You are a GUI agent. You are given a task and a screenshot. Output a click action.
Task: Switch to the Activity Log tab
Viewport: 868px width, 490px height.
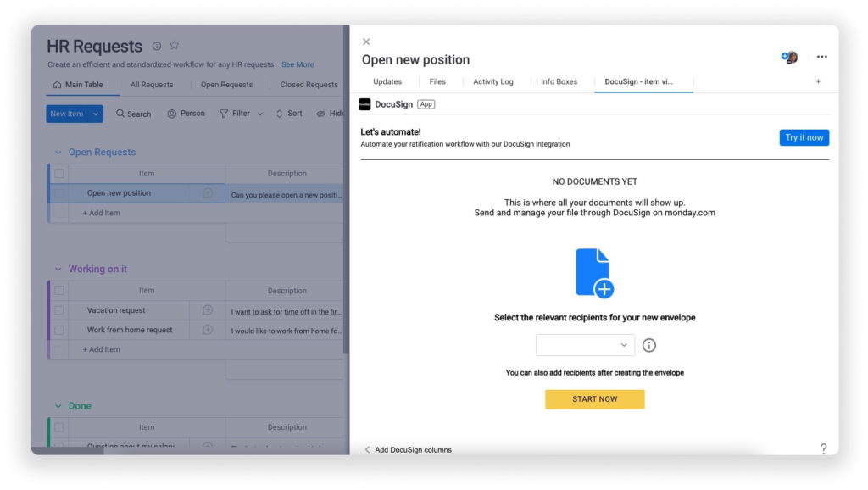click(x=495, y=81)
